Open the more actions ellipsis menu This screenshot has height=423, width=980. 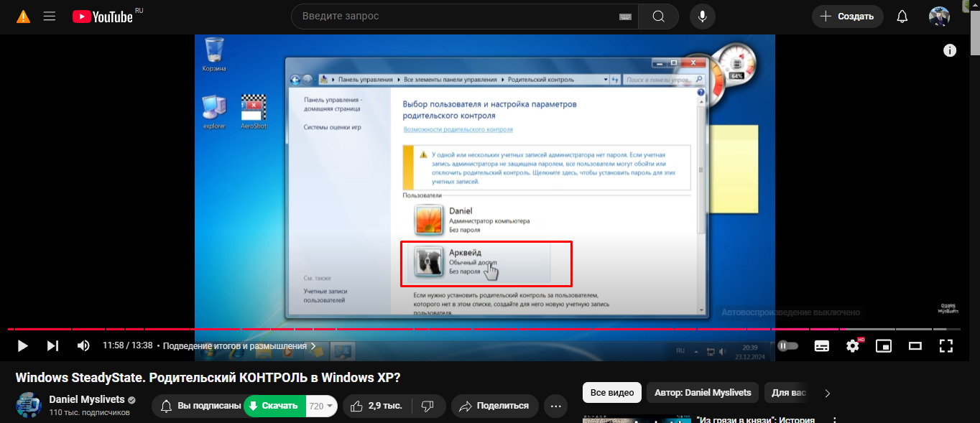555,406
